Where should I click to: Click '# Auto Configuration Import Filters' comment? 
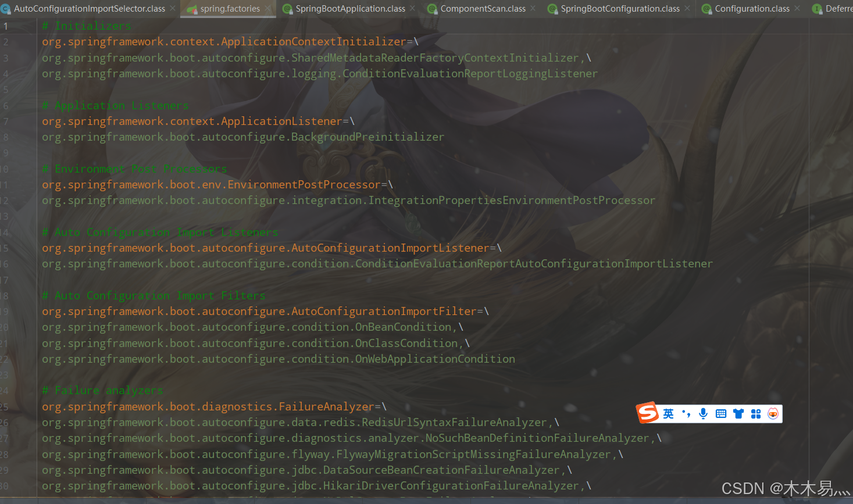click(154, 295)
